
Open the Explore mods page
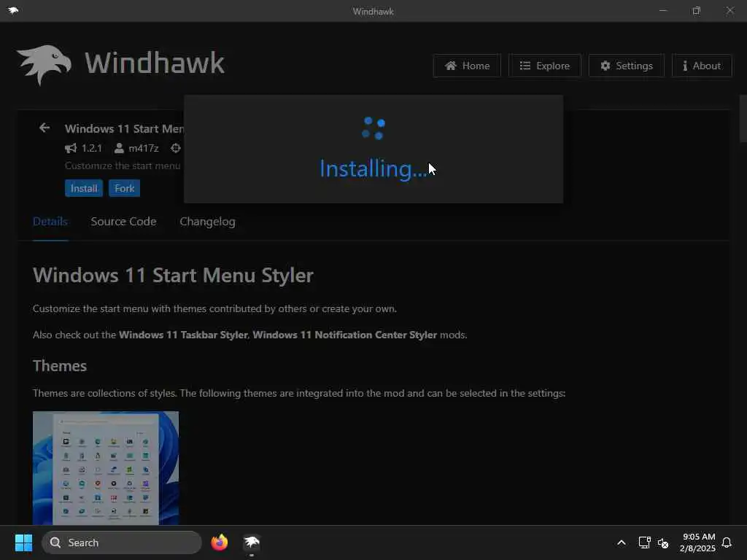[x=544, y=66]
